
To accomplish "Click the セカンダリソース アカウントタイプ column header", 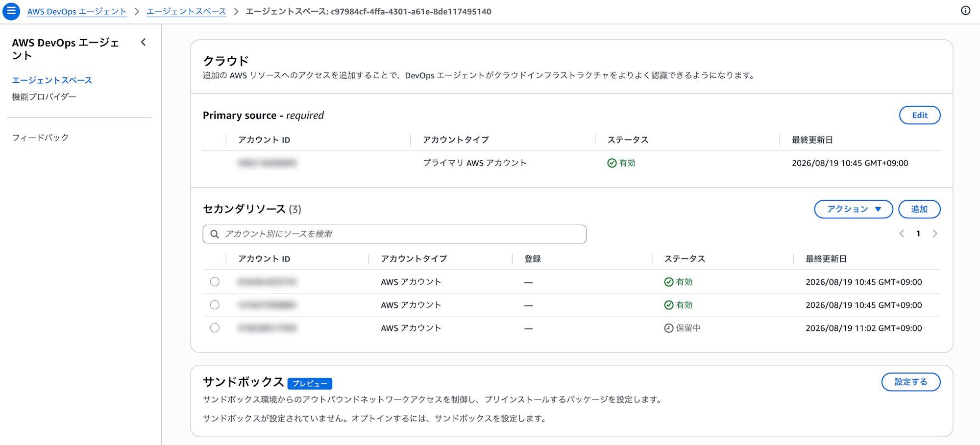I will coord(414,259).
